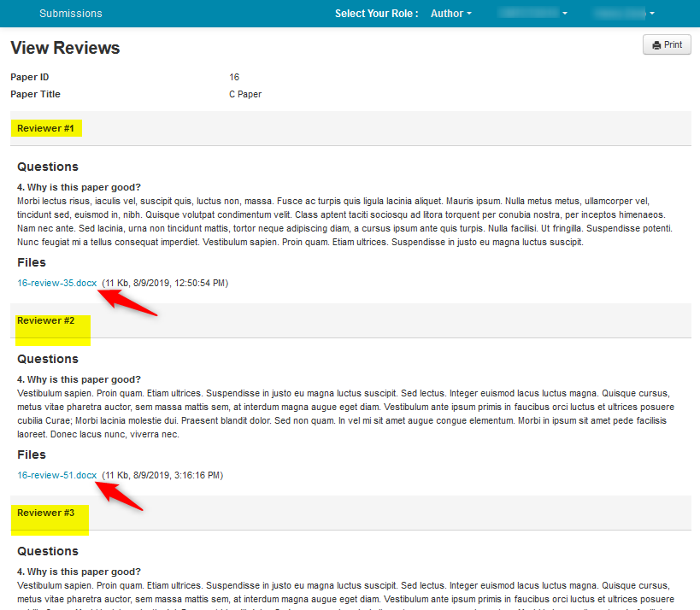700x610 pixels.
Task: Click Questions heading under Reviewer #1
Action: 48,167
